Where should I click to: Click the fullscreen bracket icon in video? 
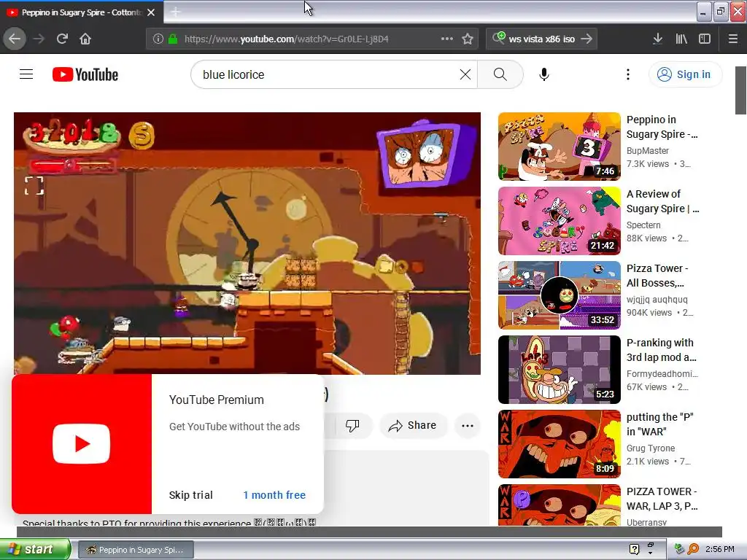[x=34, y=186]
